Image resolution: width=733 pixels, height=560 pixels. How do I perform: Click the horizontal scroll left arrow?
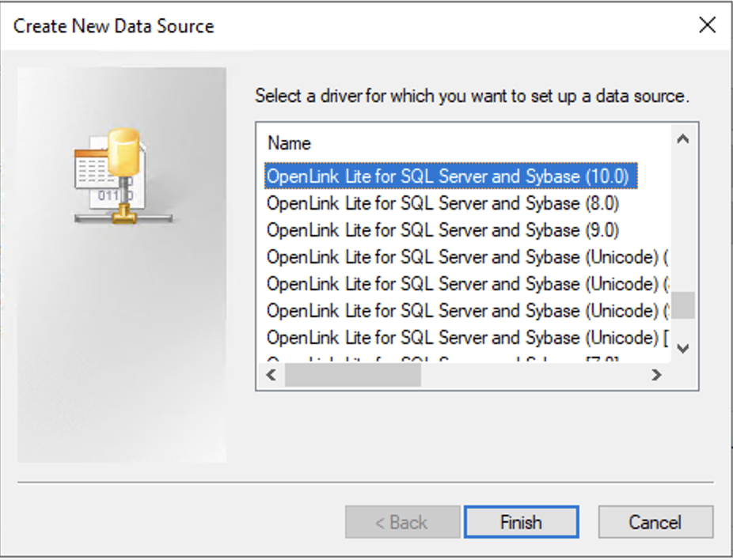(x=271, y=376)
